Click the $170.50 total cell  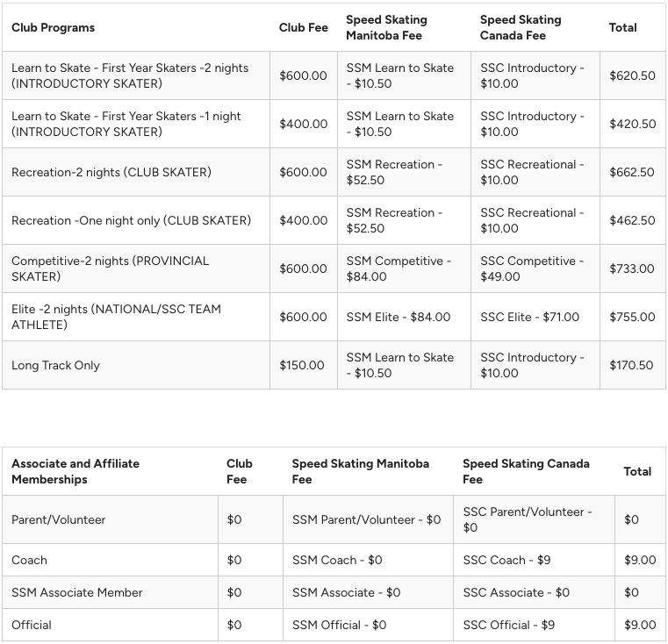(x=632, y=365)
